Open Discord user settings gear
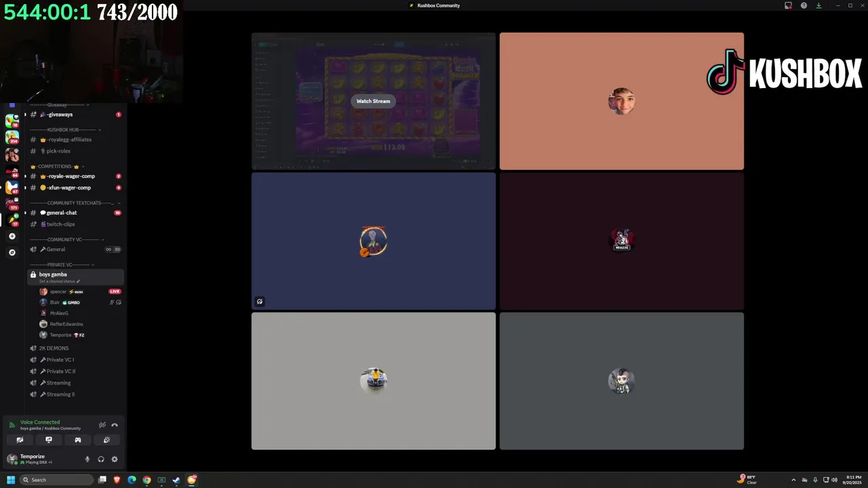 click(115, 459)
